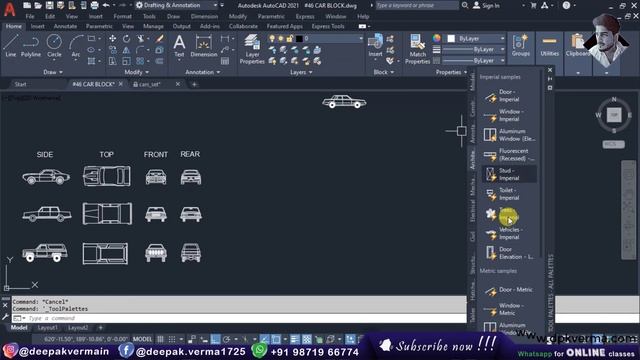Select the Stretch tool in Modify panel
The width and height of the screenshot is (640, 360).
click(112, 61)
